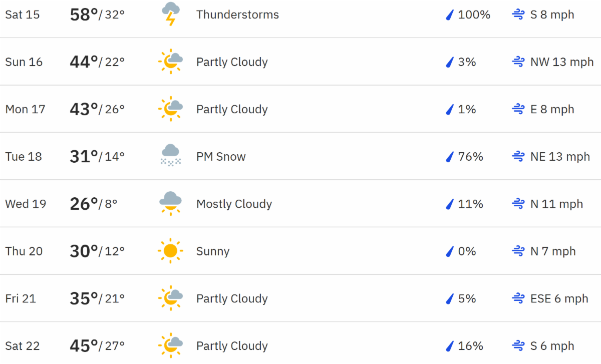Click the partly cloudy icon for Sun 16
The image size is (601, 364).
tap(170, 62)
